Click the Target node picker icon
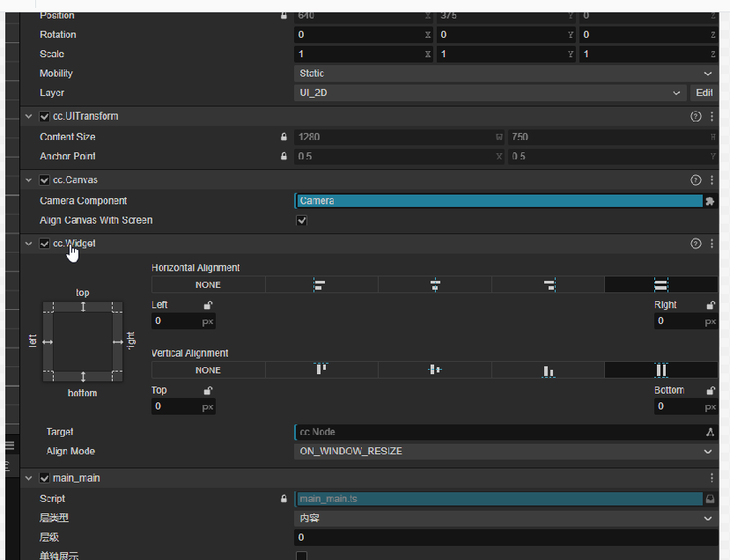730x560 pixels. [710, 432]
